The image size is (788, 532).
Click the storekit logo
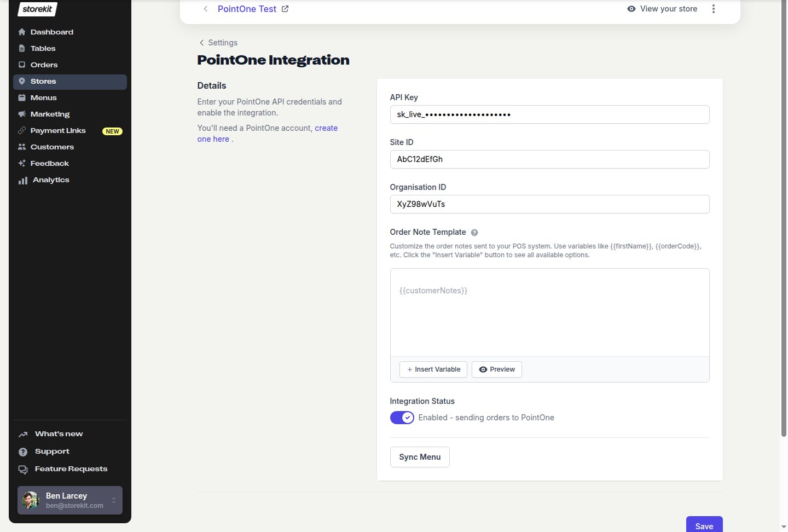coord(37,9)
